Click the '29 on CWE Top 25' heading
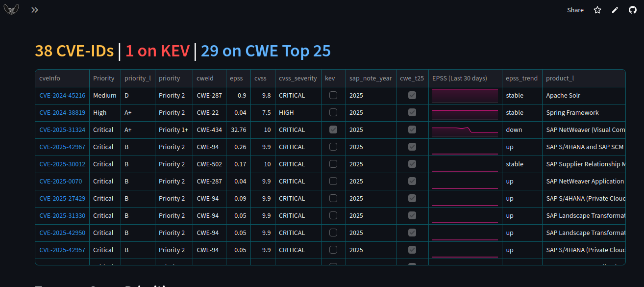This screenshot has width=644, height=287. point(266,51)
